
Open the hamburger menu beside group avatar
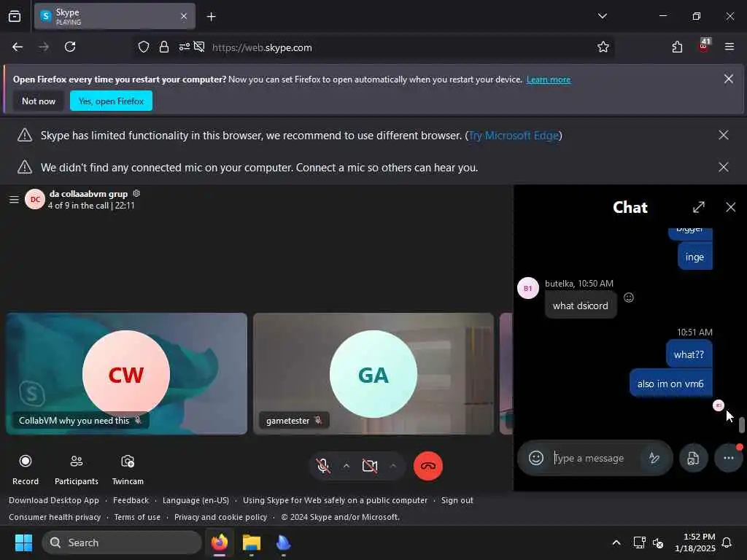15,200
